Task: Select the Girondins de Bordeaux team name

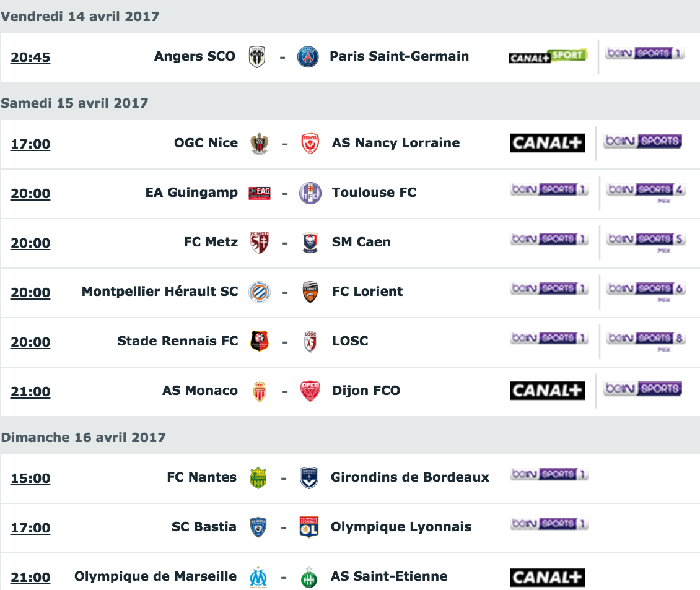Action: click(x=410, y=477)
